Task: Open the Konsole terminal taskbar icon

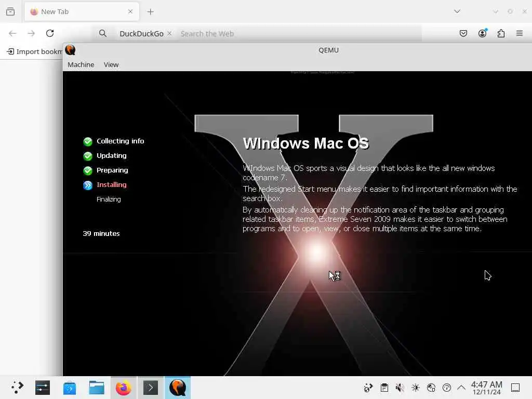Action: (151, 388)
